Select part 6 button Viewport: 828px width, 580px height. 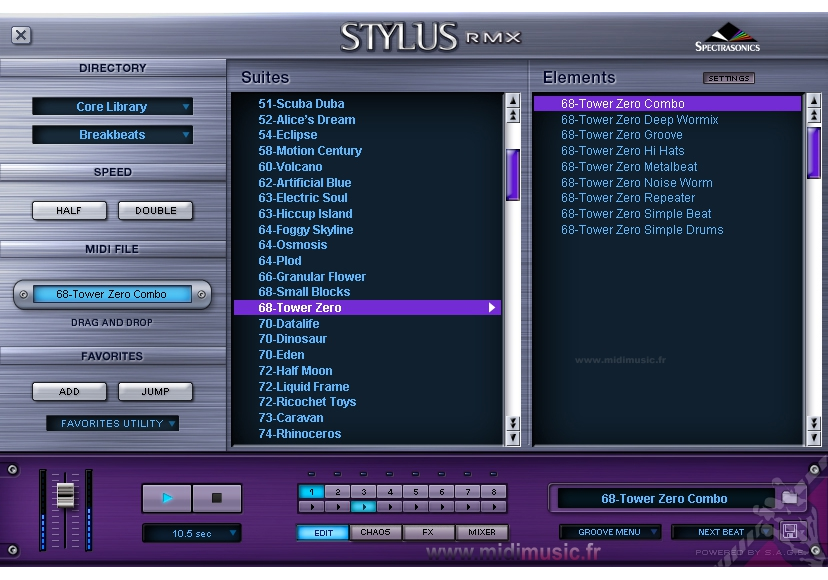442,492
